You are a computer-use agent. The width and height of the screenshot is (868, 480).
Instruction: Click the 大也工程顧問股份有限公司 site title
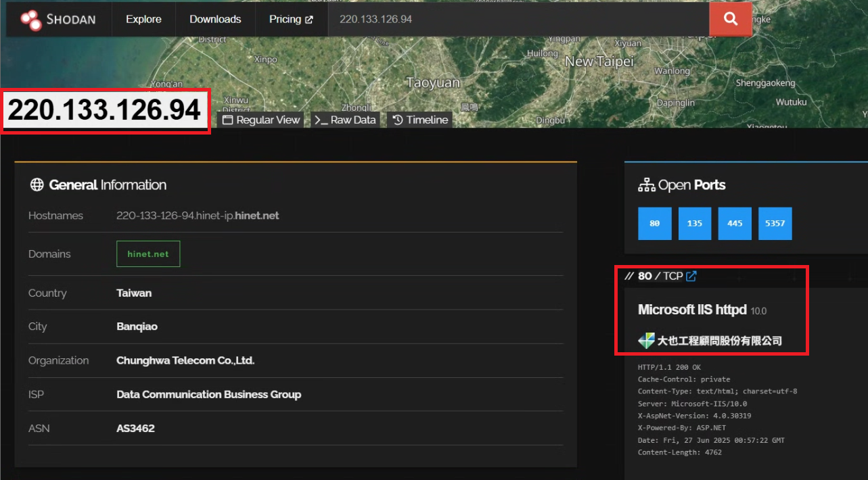pyautogui.click(x=720, y=341)
